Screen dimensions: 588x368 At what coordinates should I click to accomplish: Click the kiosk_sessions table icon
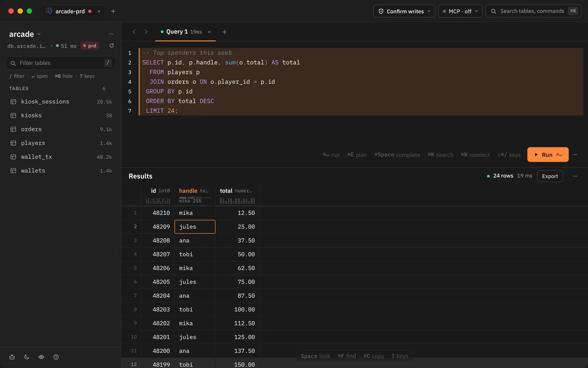tap(13, 102)
